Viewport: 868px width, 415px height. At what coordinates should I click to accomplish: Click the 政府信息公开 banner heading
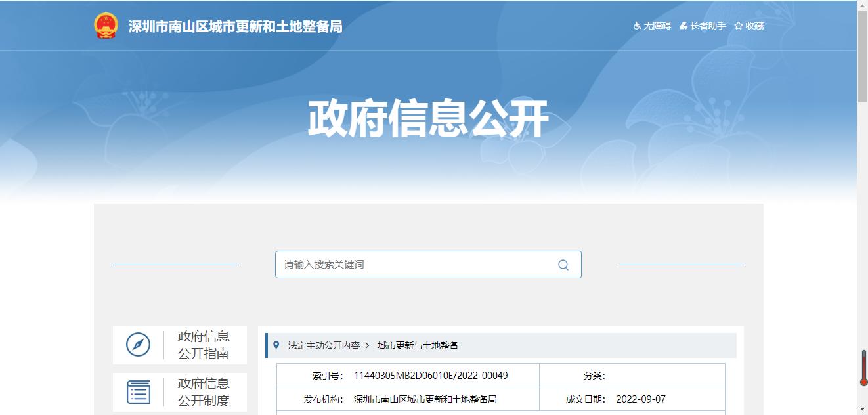tap(428, 119)
